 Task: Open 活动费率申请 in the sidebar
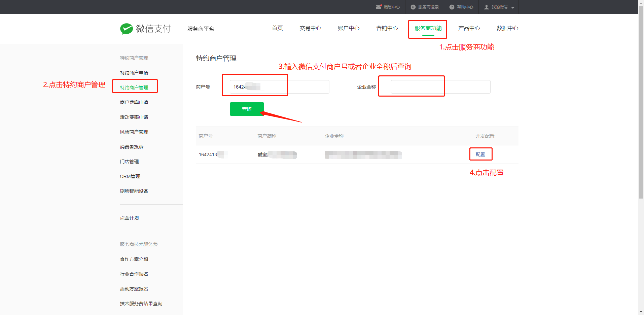pos(134,117)
